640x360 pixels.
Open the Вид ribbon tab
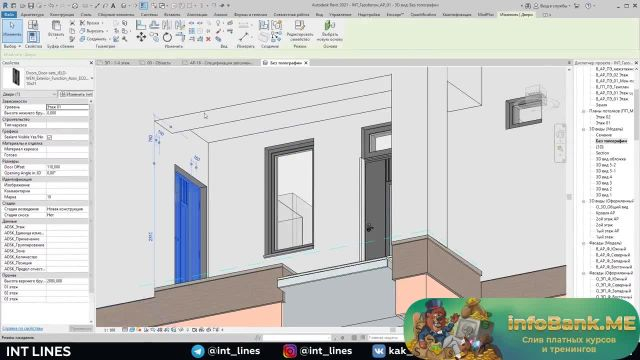(319, 15)
